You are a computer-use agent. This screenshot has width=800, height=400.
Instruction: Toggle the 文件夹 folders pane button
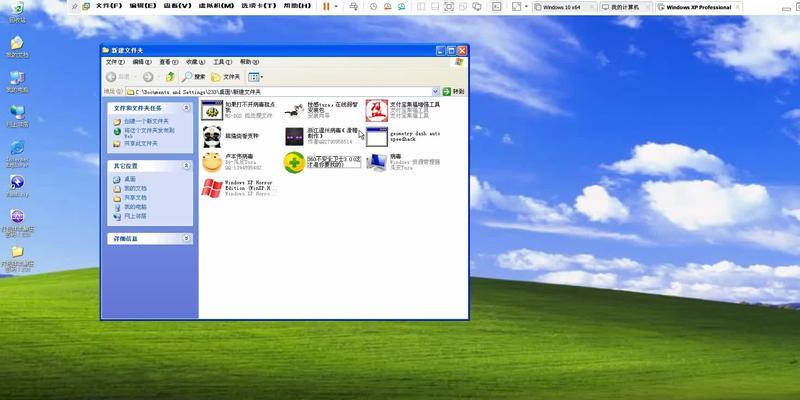point(226,77)
